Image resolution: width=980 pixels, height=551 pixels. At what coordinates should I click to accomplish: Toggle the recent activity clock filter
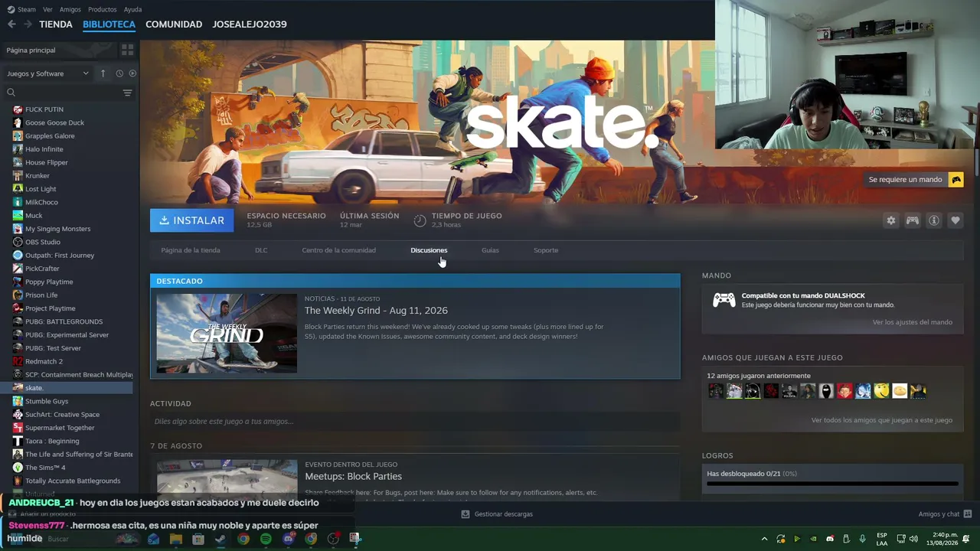[x=119, y=73]
